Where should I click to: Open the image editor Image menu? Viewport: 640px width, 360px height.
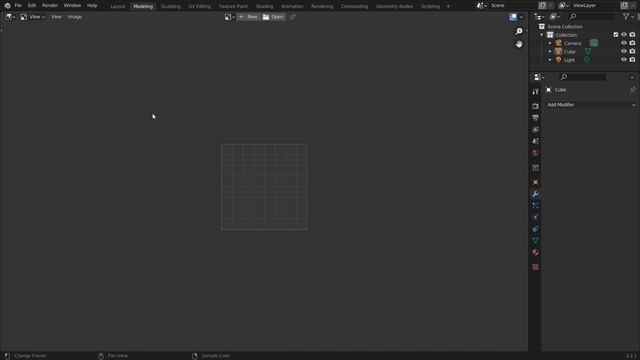pos(75,17)
